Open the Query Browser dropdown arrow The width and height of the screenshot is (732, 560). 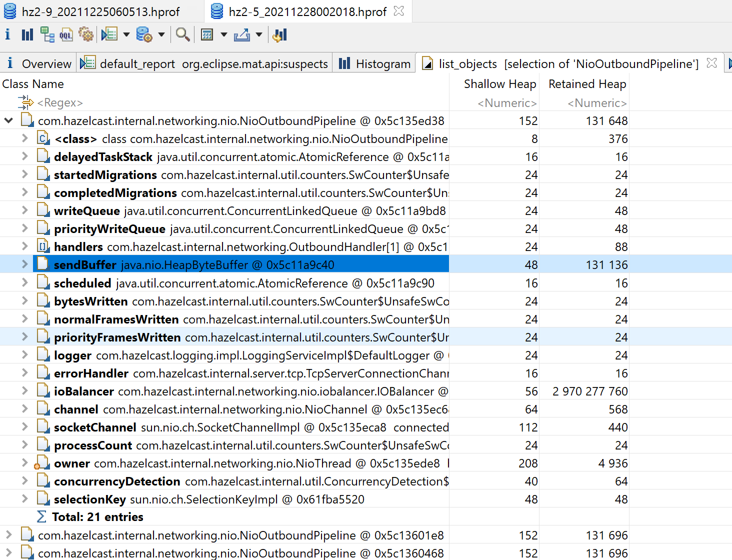tap(161, 35)
